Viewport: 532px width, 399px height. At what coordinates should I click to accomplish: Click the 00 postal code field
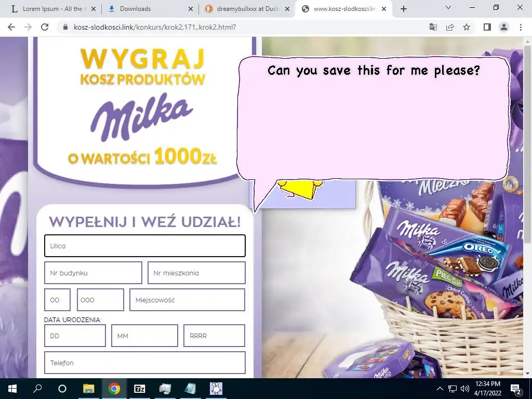coord(57,300)
